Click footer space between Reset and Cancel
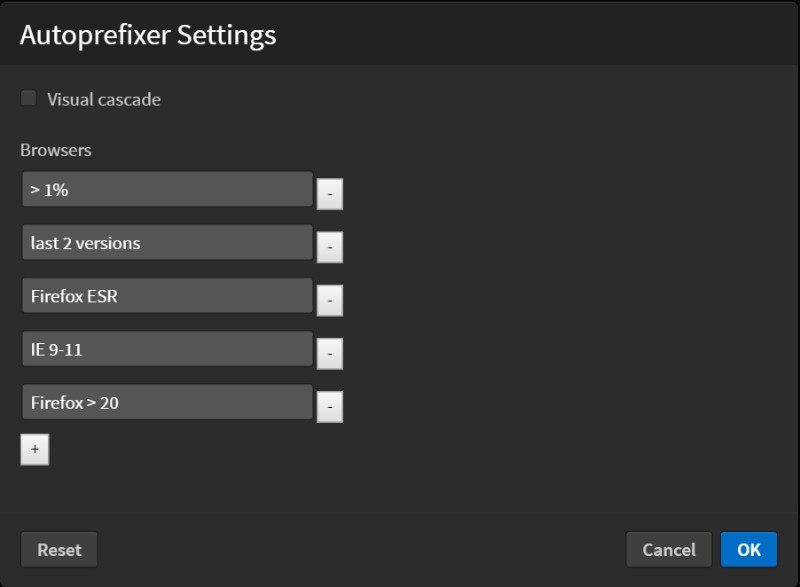Image resolution: width=800 pixels, height=587 pixels. [360, 549]
